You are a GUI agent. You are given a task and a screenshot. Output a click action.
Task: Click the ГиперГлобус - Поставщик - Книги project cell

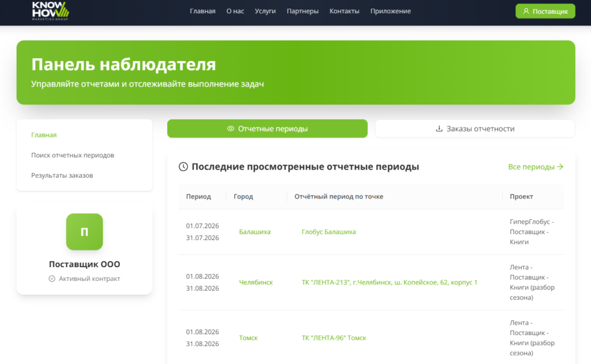[x=532, y=232]
